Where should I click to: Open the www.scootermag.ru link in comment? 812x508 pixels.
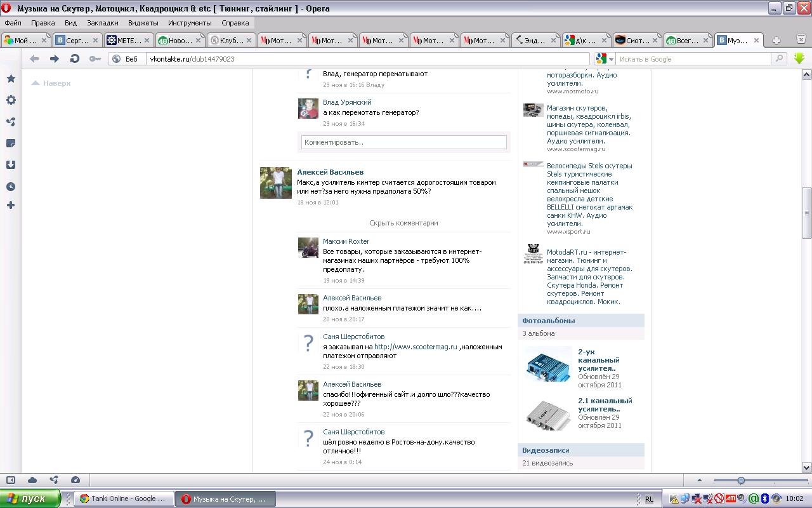point(416,347)
